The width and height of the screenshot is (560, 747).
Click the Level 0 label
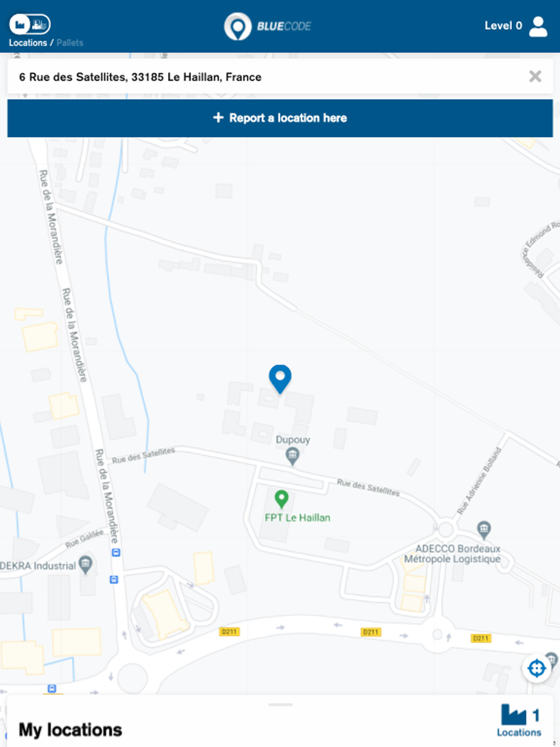pos(503,26)
